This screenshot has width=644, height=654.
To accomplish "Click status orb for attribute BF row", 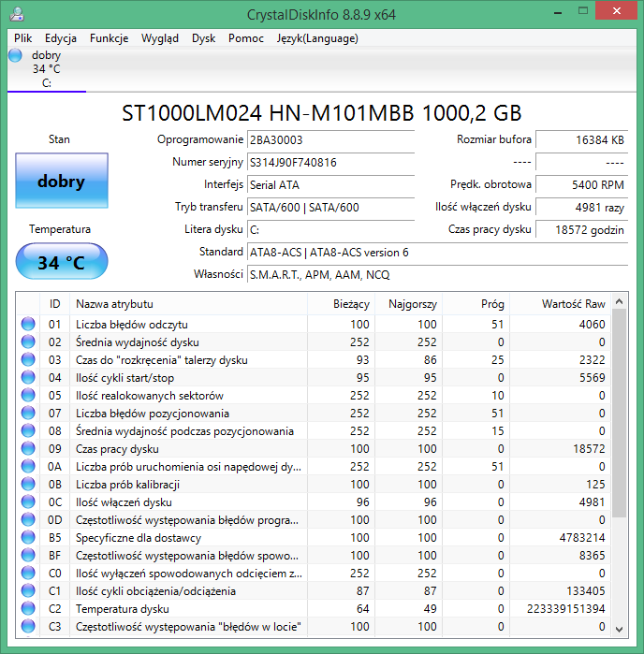I will coord(28,556).
